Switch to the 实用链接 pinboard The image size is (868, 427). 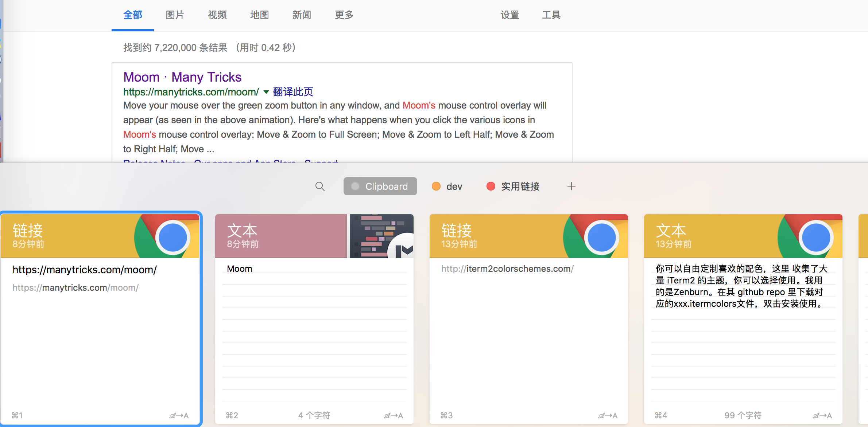coord(520,187)
